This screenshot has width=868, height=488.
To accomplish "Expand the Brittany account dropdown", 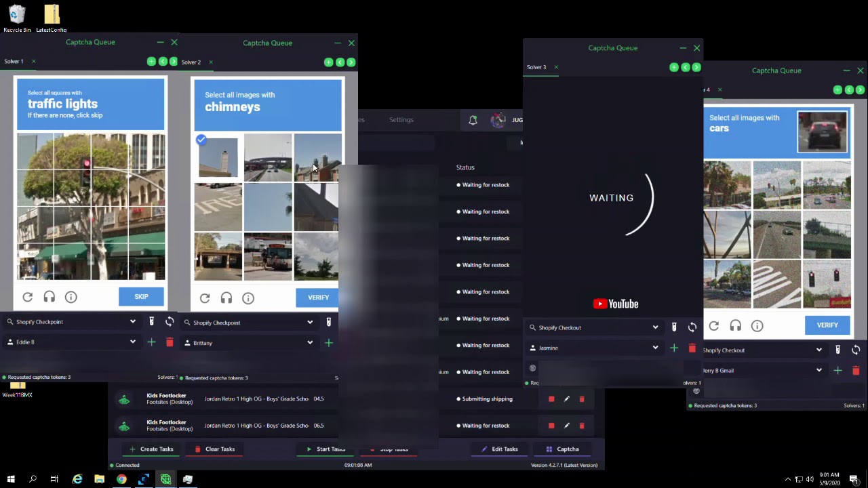I will pos(310,343).
